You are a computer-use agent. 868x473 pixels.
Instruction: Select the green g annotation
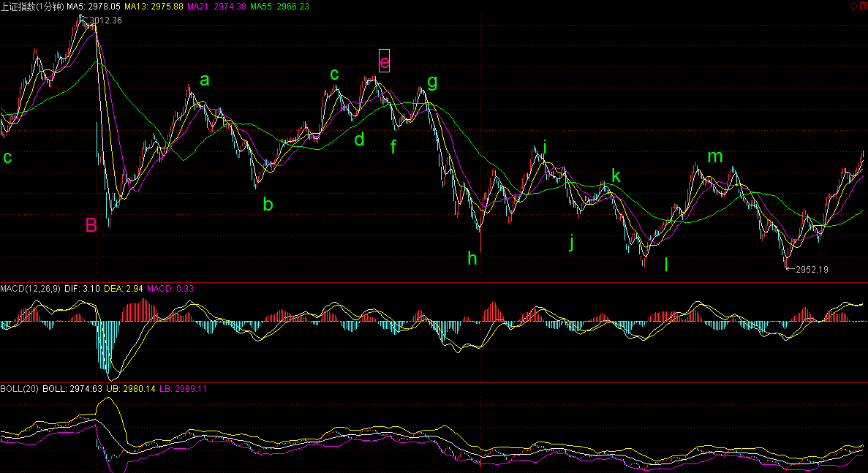point(432,83)
